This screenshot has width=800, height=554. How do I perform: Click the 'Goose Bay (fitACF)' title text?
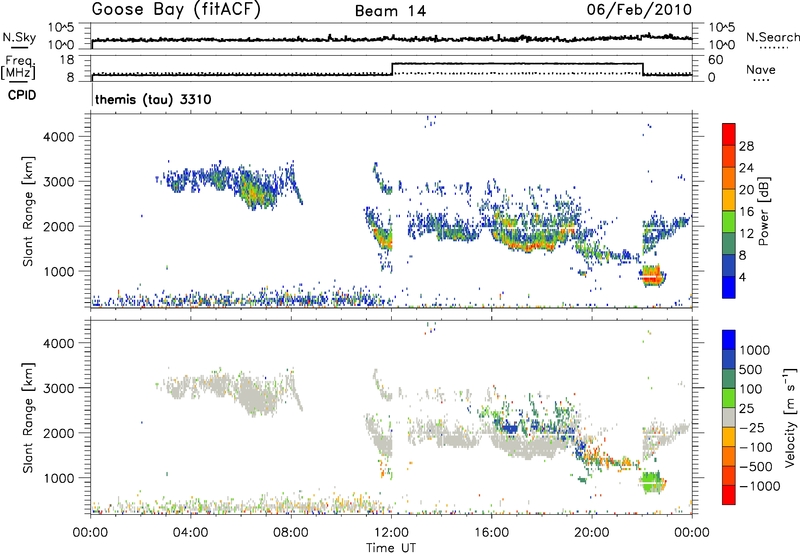click(176, 10)
